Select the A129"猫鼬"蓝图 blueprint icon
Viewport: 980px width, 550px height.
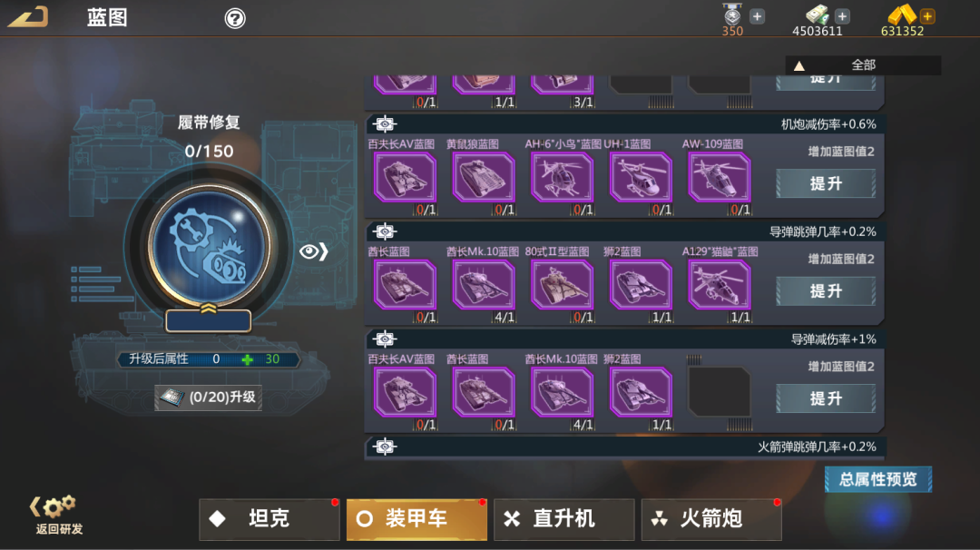[719, 286]
